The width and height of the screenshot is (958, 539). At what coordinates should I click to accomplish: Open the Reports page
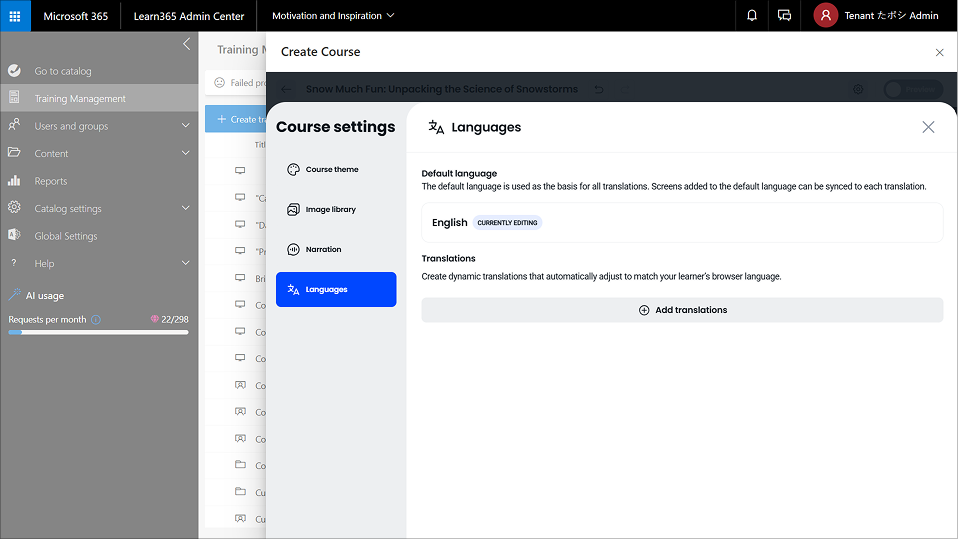(50, 181)
